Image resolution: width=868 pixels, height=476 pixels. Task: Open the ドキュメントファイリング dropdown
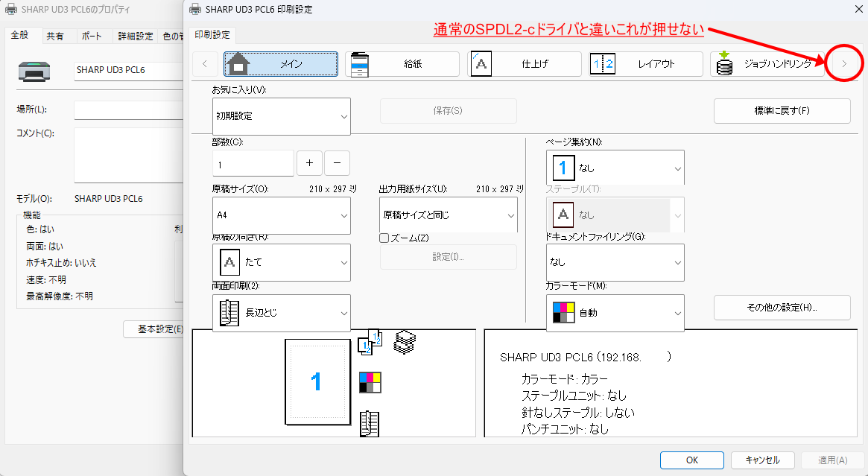[x=615, y=262]
